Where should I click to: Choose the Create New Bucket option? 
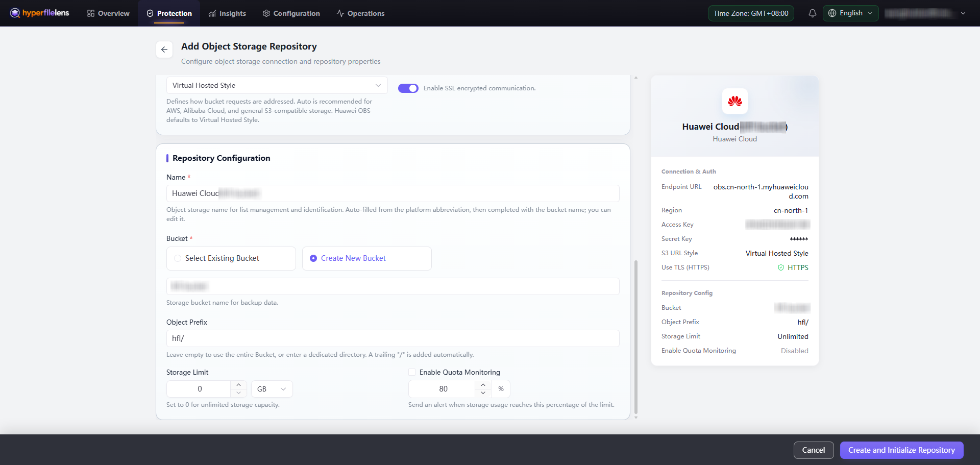click(x=367, y=258)
